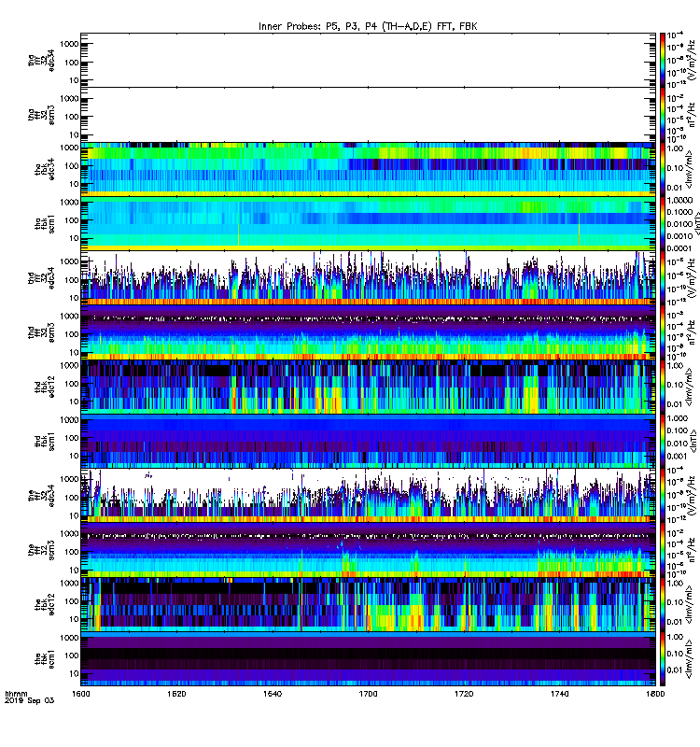Select the 'the fff 32 scm3' panel label

[x=41, y=550]
